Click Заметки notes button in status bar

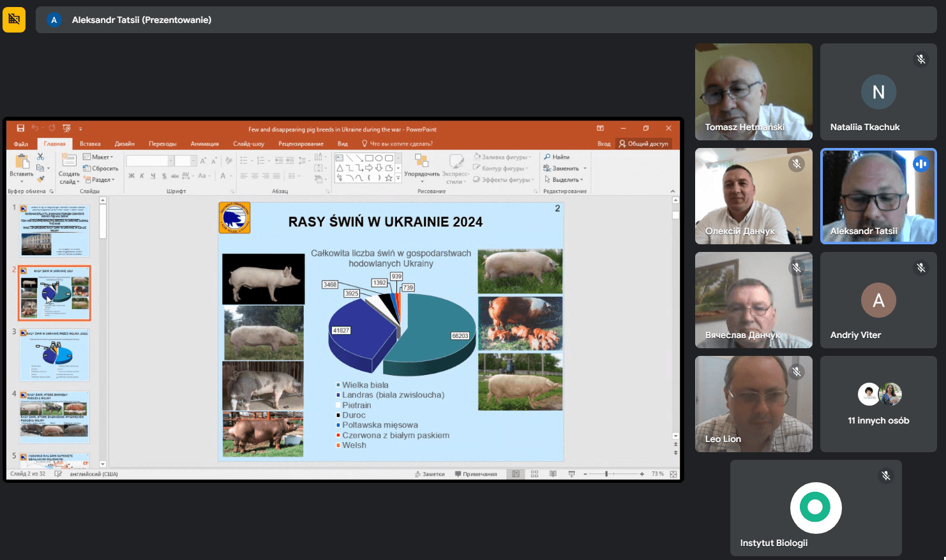click(x=430, y=474)
